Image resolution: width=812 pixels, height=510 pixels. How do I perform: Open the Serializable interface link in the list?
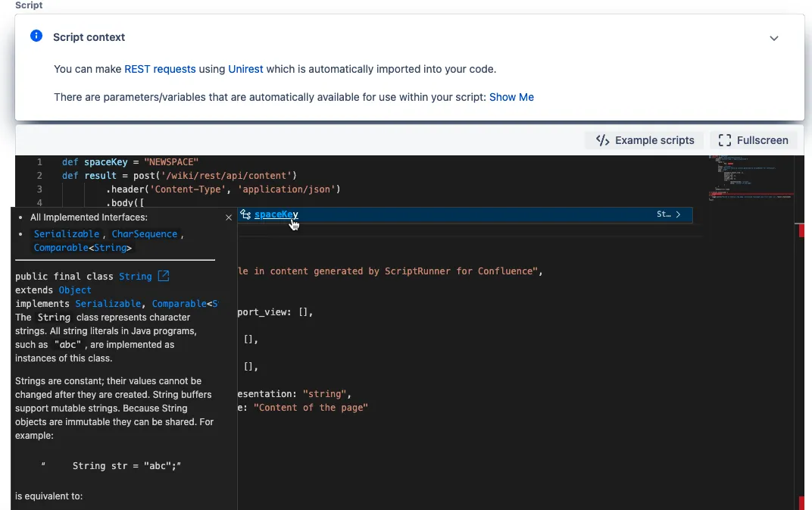pyautogui.click(x=67, y=234)
